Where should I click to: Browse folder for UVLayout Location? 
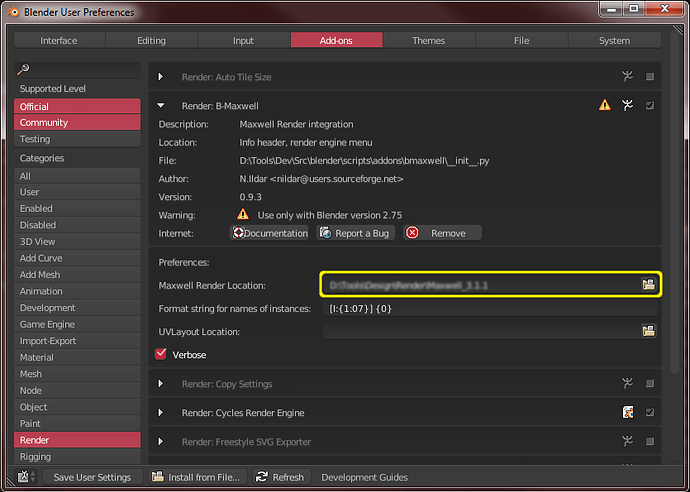(x=648, y=331)
